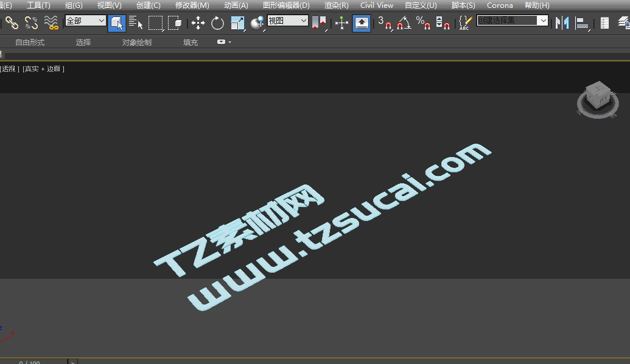The height and width of the screenshot is (364, 630).
Task: Click the Mirror tool icon
Action: tap(562, 23)
